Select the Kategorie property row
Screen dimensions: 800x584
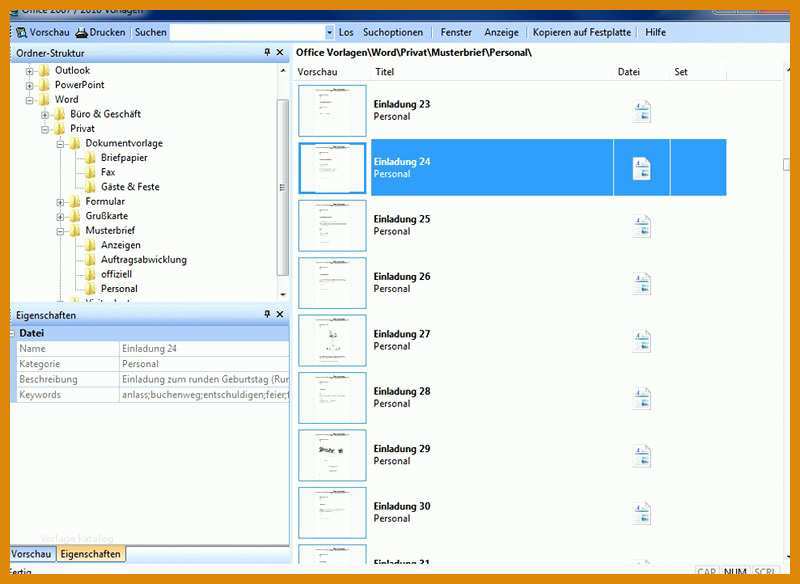point(153,364)
